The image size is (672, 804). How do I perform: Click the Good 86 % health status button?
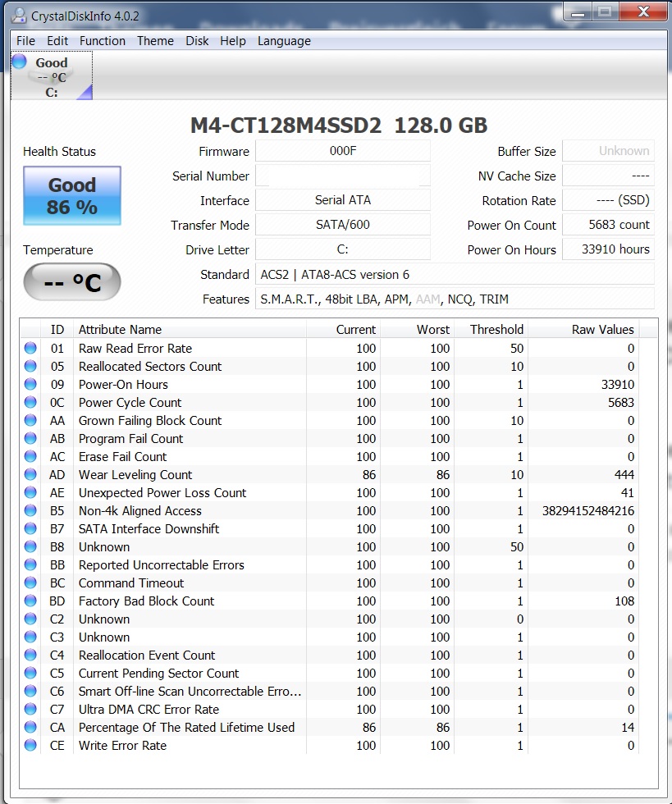click(72, 195)
